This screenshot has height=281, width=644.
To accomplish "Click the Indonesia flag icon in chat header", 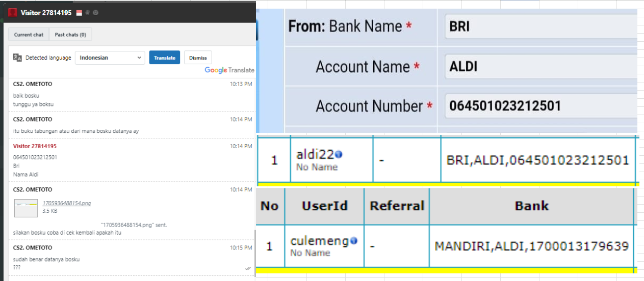I will point(79,12).
